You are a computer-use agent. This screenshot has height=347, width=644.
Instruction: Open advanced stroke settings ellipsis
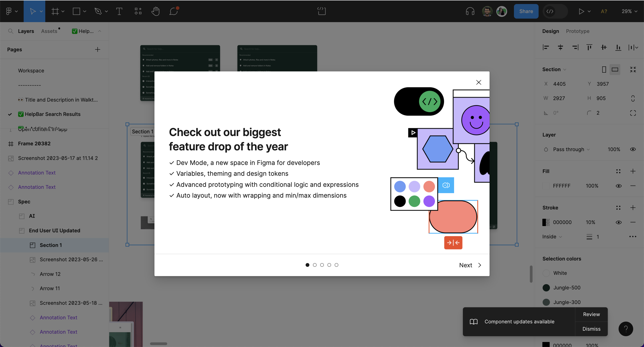click(x=633, y=237)
